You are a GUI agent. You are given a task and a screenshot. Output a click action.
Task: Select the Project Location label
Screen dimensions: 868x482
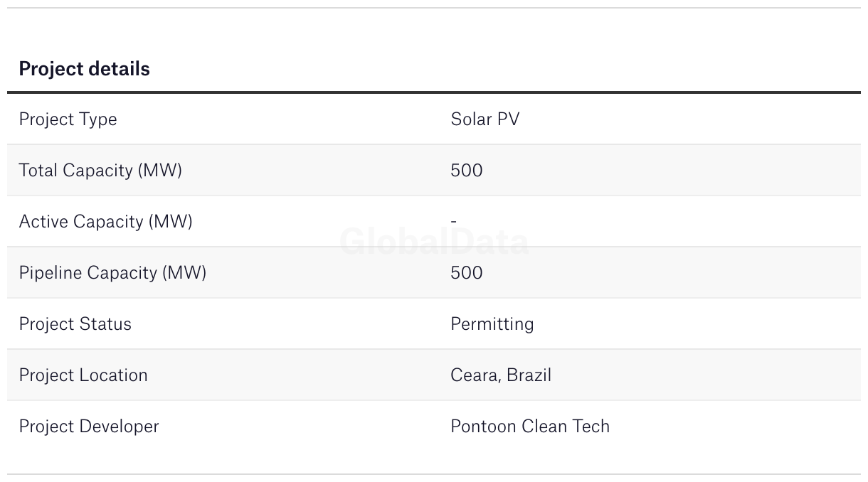coord(83,375)
